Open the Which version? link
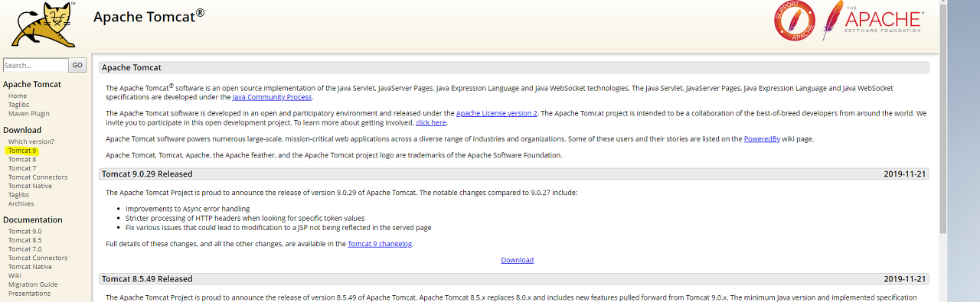 (31, 141)
